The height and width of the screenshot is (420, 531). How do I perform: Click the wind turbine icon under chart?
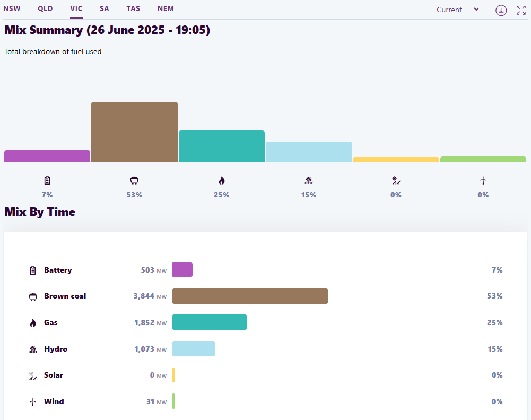pos(483,180)
